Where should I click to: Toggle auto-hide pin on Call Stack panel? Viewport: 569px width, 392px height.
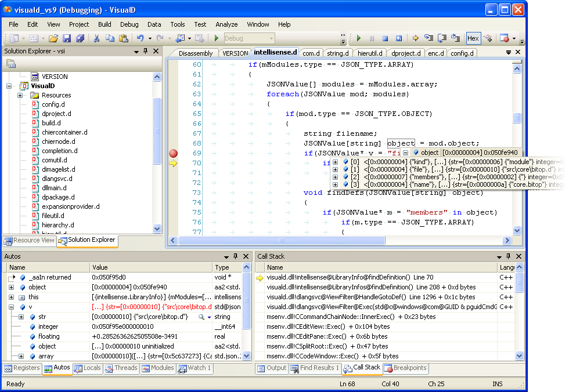coord(509,256)
